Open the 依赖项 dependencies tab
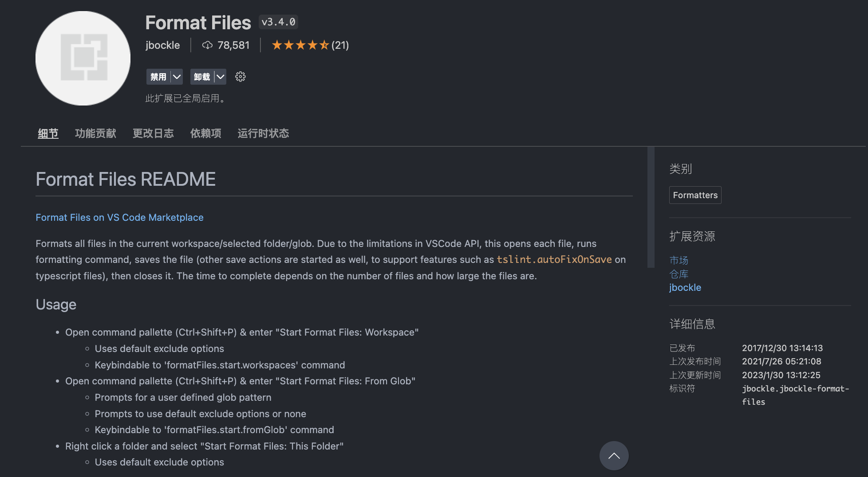The height and width of the screenshot is (477, 868). click(x=205, y=133)
